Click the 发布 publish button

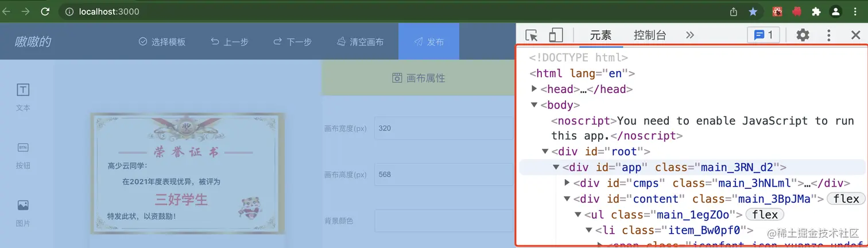(x=429, y=41)
